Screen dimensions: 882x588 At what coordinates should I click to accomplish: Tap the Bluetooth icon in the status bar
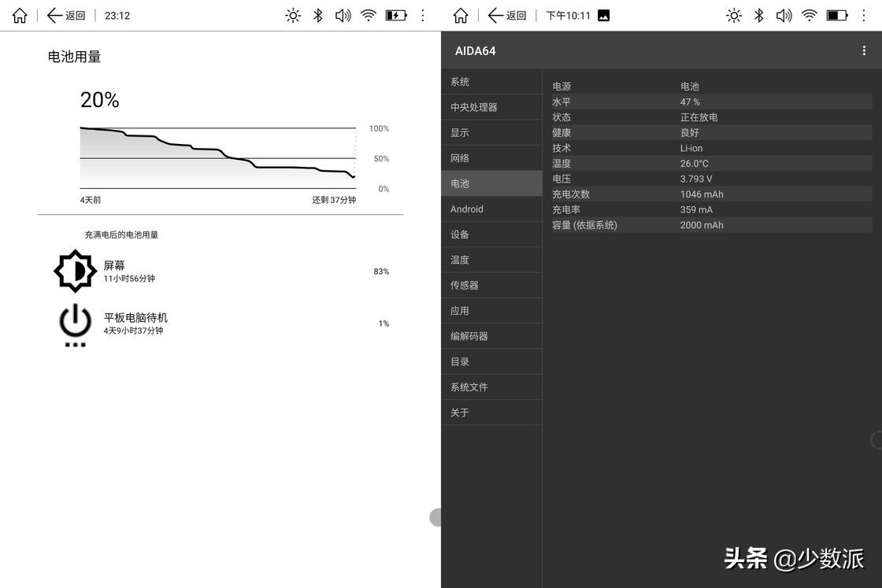pyautogui.click(x=317, y=15)
